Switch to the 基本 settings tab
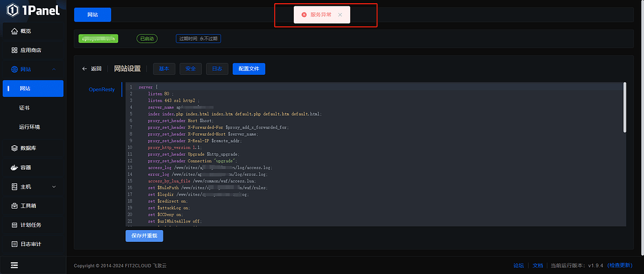 click(164, 69)
